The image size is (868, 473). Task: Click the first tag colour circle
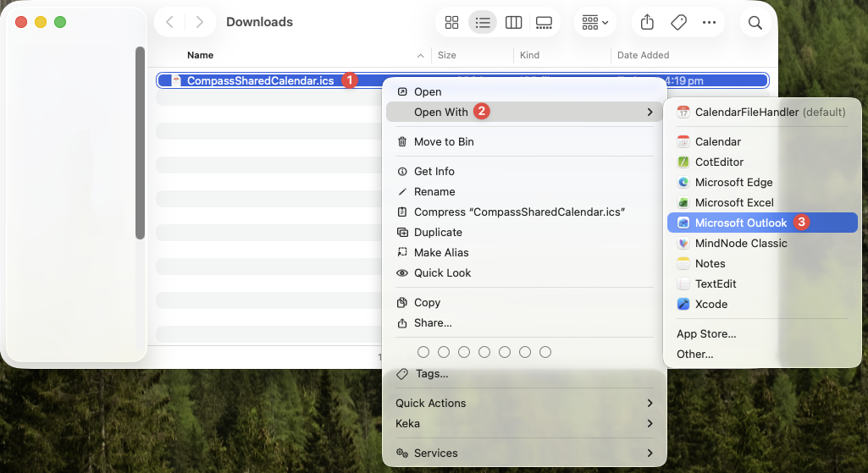423,352
